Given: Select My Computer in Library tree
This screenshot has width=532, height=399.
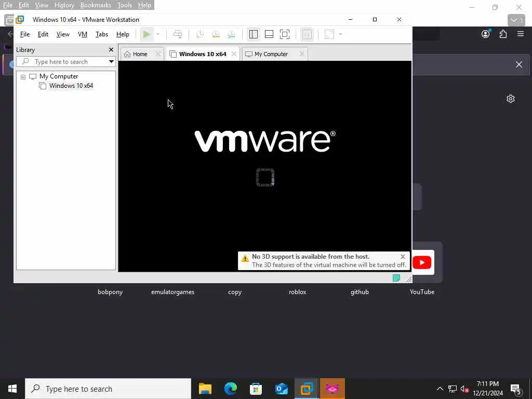Looking at the screenshot, I should point(59,76).
